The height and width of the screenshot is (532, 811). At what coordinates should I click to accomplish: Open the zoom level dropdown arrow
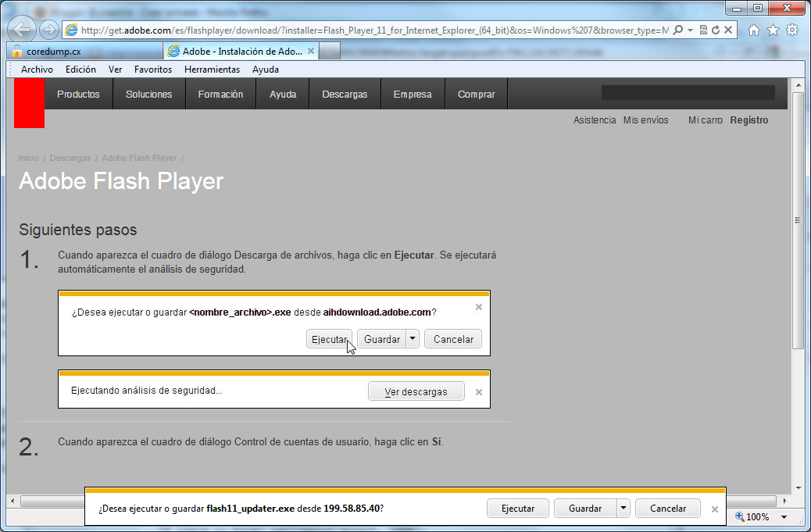pos(784,516)
